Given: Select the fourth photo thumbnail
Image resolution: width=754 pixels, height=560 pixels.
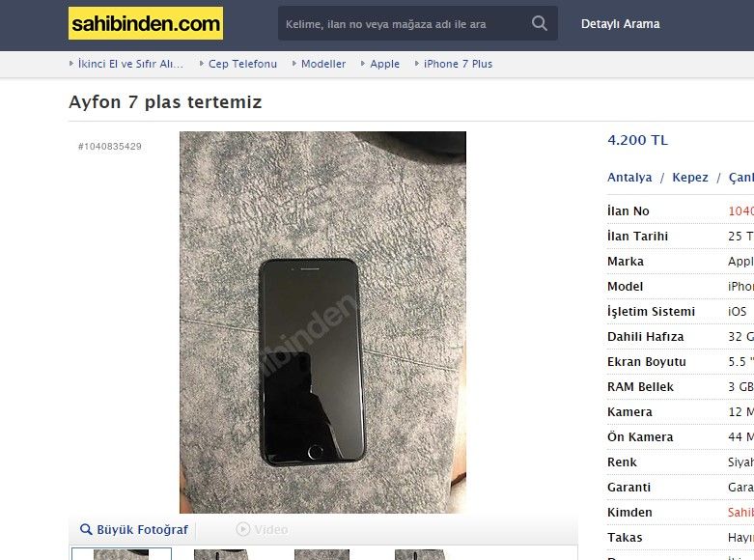Looking at the screenshot, I should coord(422,554).
